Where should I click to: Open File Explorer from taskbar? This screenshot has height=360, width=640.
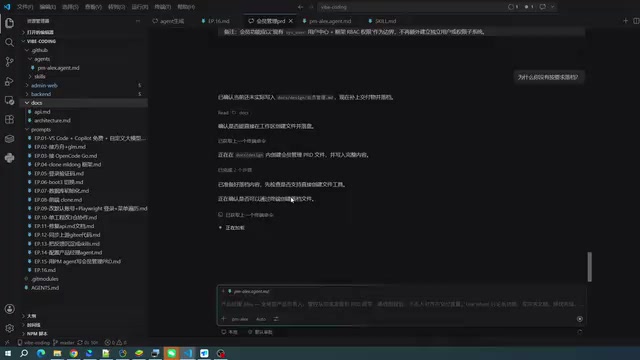click(x=57, y=353)
